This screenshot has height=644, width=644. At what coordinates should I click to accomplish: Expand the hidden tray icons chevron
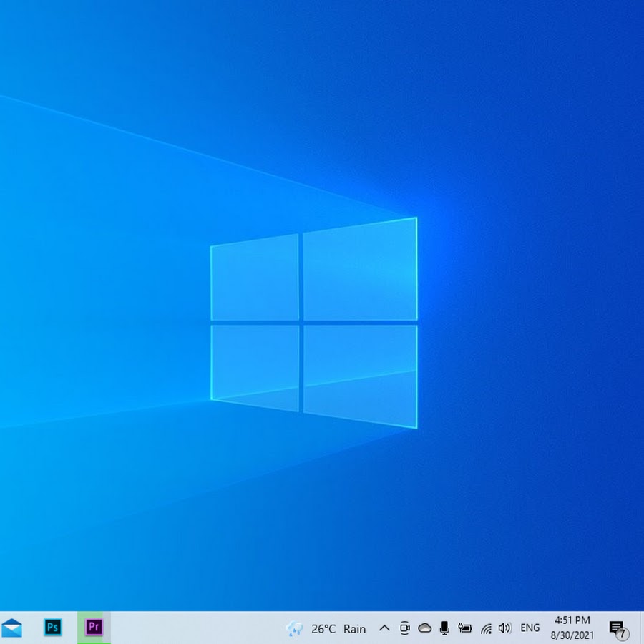pyautogui.click(x=384, y=628)
